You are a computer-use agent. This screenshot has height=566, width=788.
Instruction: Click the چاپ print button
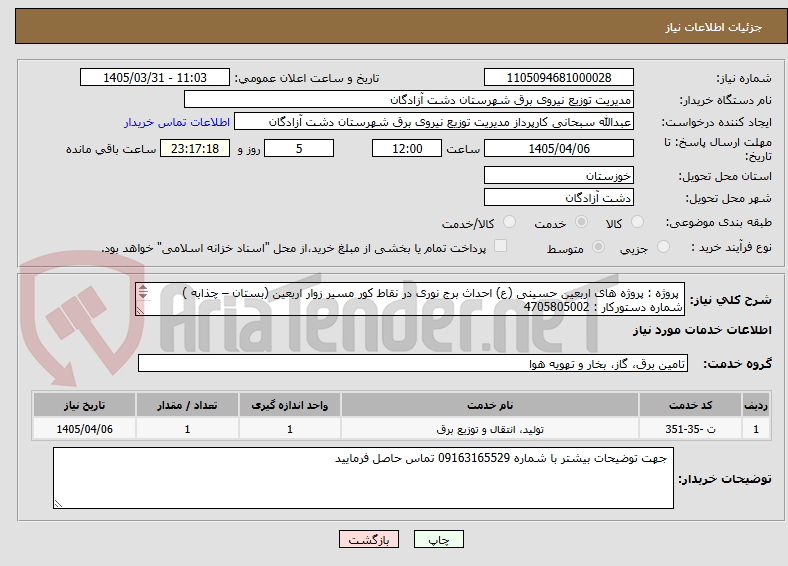click(439, 539)
